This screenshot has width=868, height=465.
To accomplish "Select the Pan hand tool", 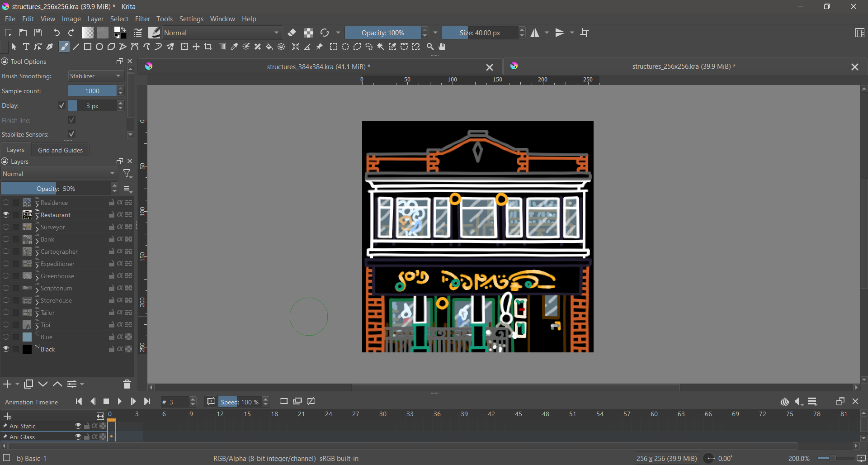I will click(442, 47).
